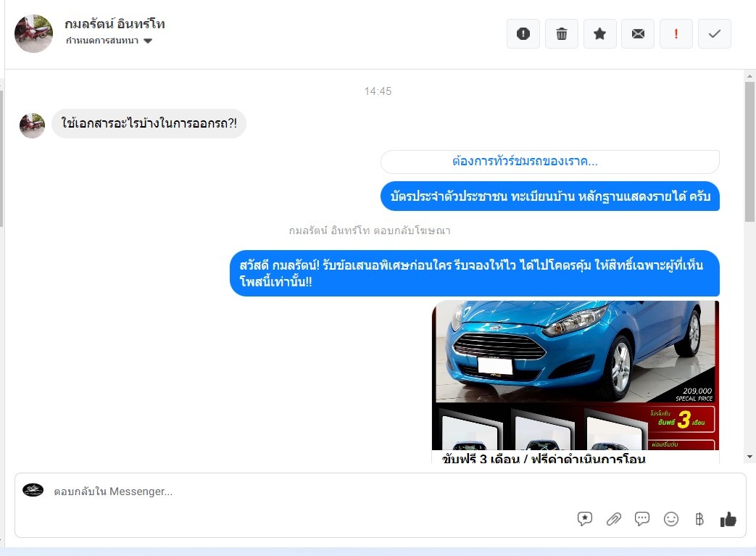Open the speech bubble icon in composer
The height and width of the screenshot is (556, 756).
(x=641, y=519)
